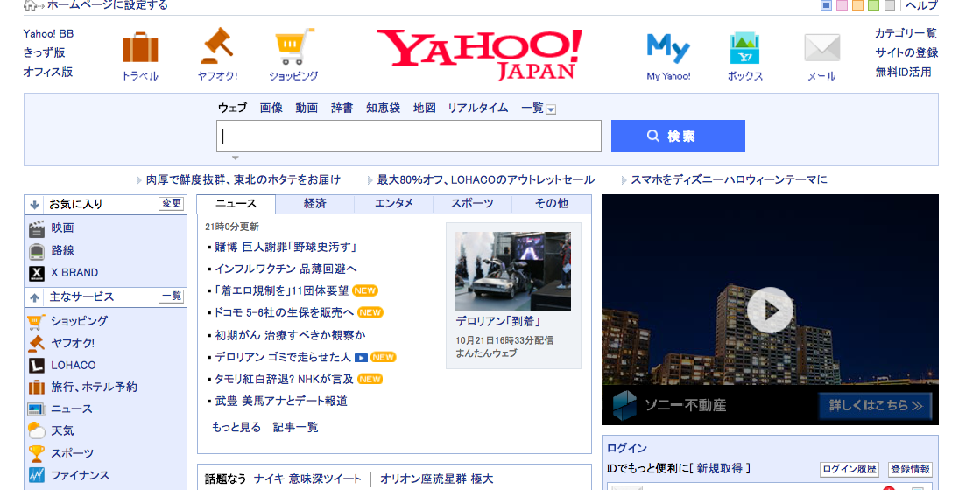Click the もっと見る link
Viewport: 980px width, 490px height.
point(236,428)
